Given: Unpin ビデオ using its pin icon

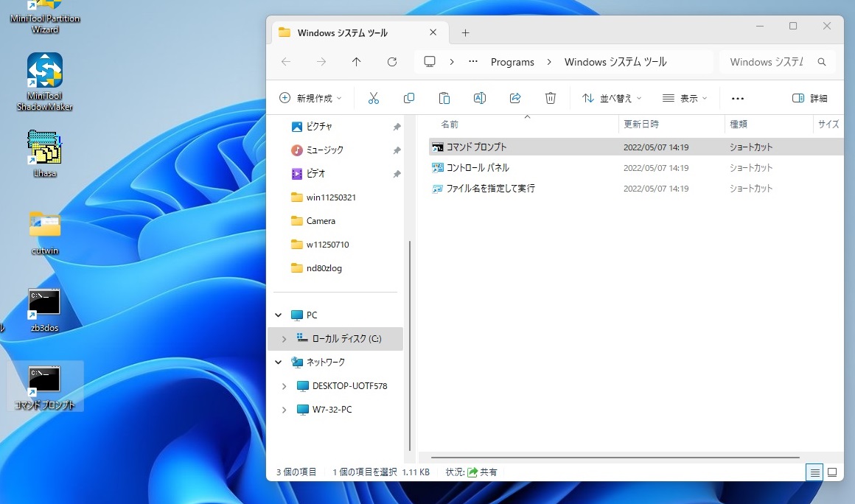Looking at the screenshot, I should click(397, 175).
